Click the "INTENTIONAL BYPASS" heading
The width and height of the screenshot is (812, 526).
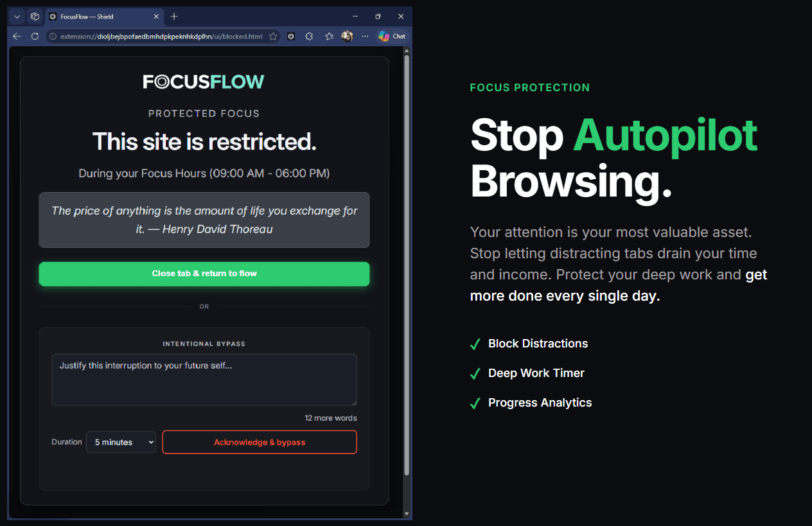pyautogui.click(x=204, y=344)
